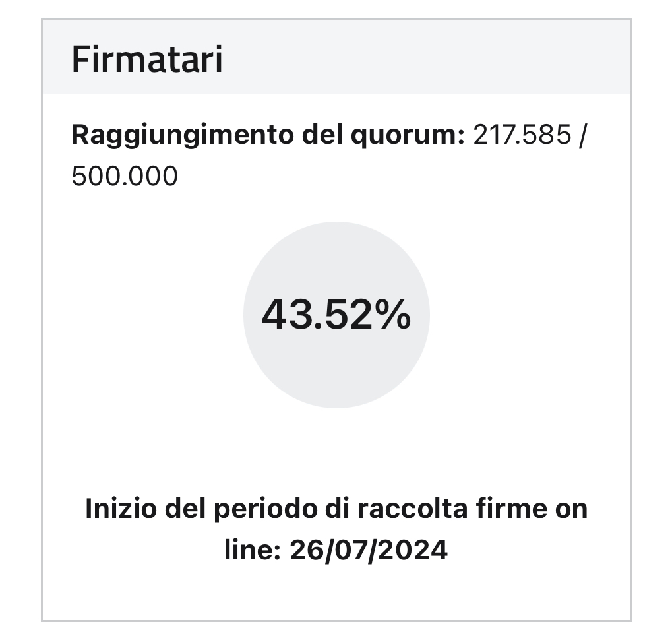Select the percent sign inside the circle
This screenshot has height=628, width=672.
click(x=392, y=315)
